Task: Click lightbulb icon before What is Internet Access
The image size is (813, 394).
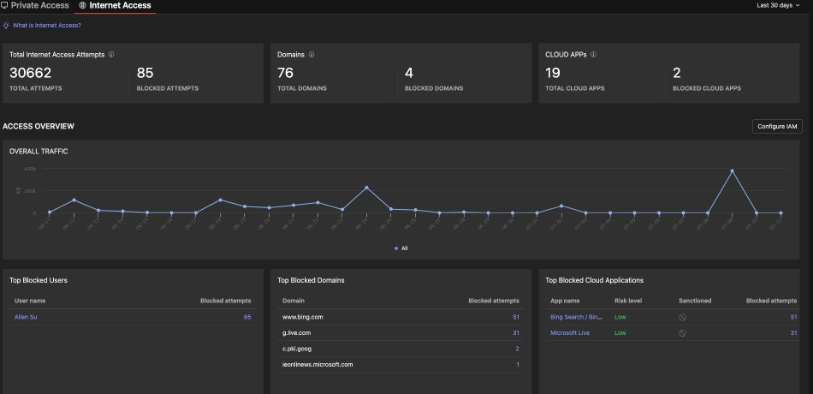Action: [x=6, y=25]
